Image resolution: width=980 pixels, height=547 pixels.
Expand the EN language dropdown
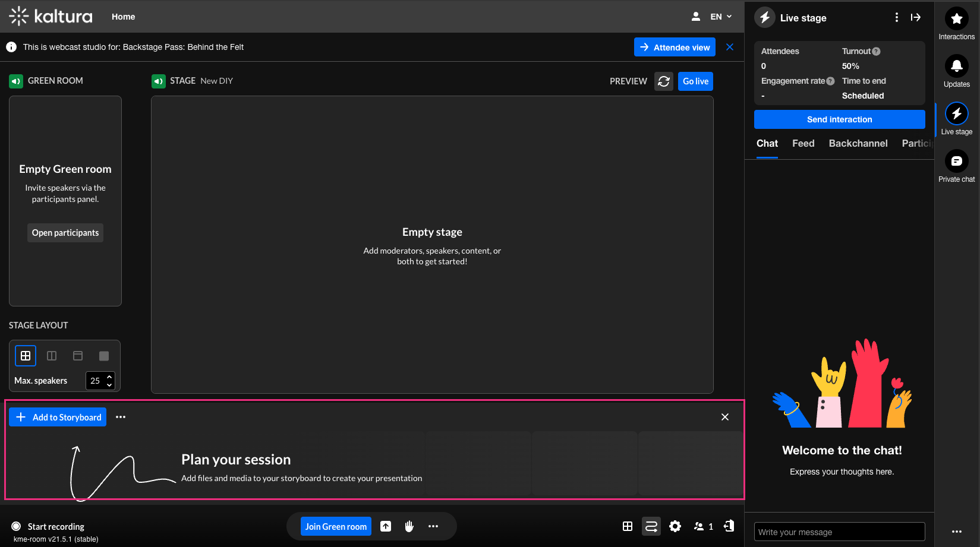[x=721, y=17]
